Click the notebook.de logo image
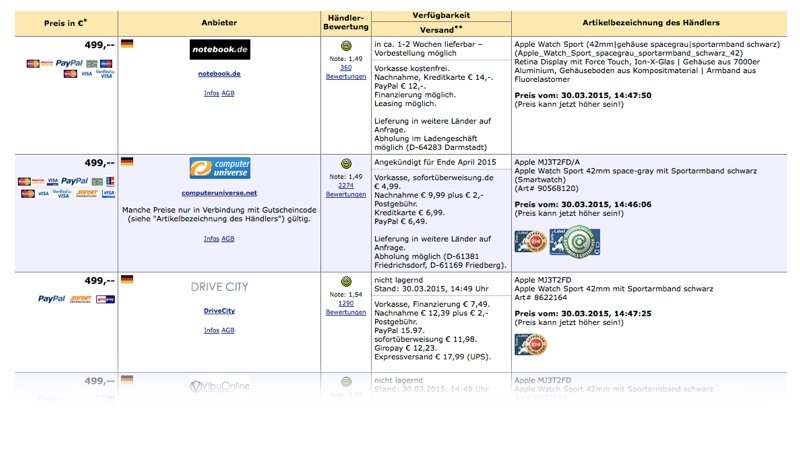 [x=220, y=49]
